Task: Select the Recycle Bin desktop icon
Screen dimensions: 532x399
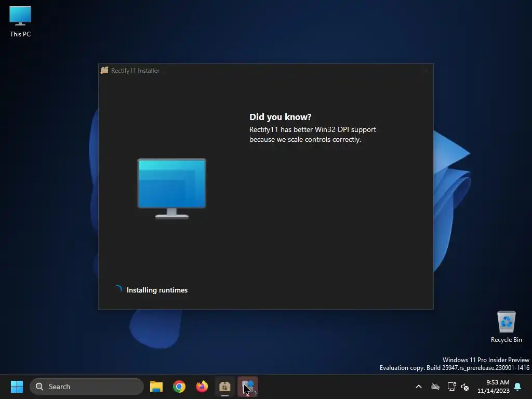Action: tap(506, 327)
